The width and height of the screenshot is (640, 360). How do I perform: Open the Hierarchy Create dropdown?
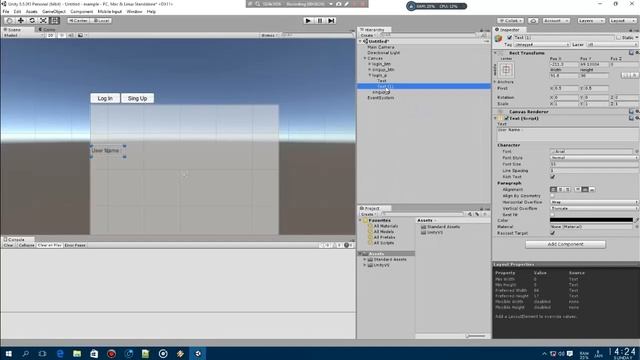click(367, 36)
